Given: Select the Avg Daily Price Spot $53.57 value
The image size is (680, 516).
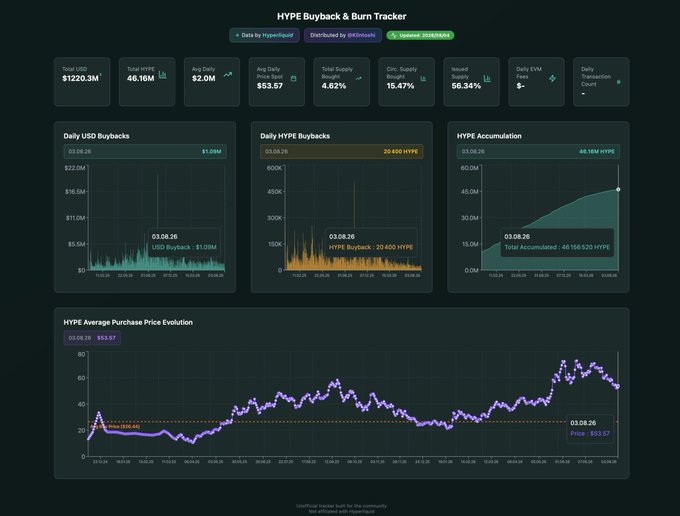Looking at the screenshot, I should pos(270,86).
